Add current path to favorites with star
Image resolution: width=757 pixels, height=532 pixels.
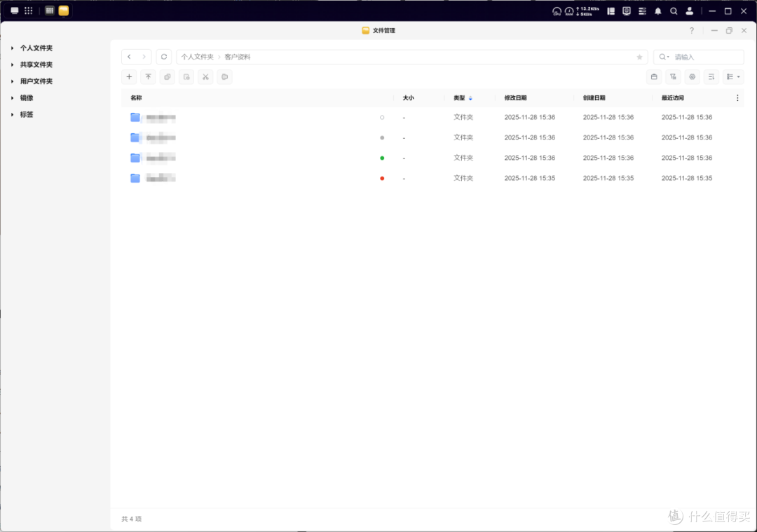(x=640, y=57)
